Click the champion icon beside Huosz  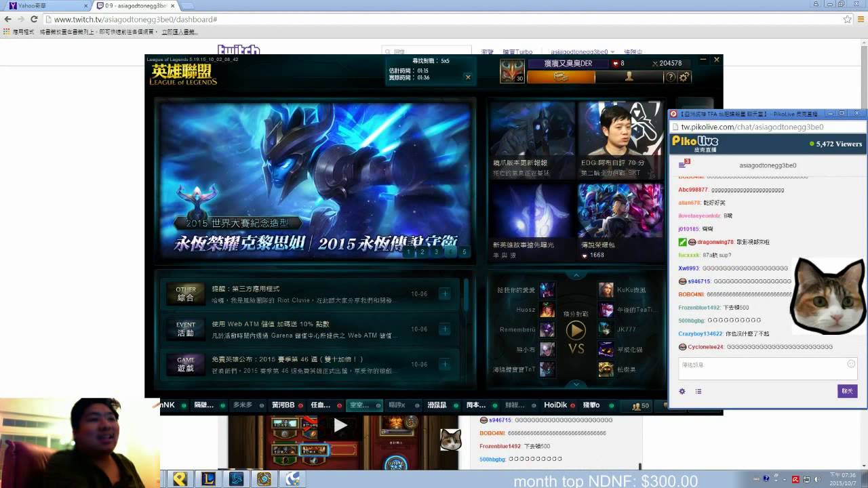pos(547,310)
